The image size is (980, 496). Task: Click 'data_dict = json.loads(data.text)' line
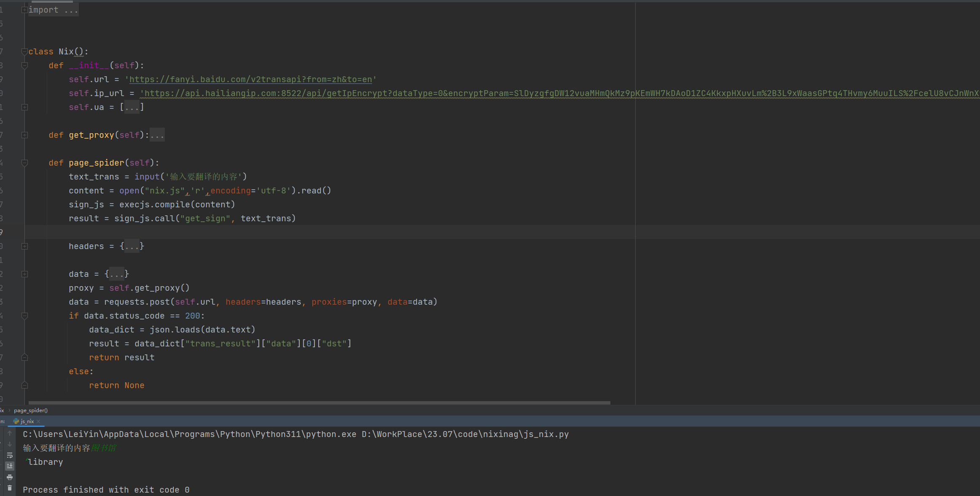(172, 330)
